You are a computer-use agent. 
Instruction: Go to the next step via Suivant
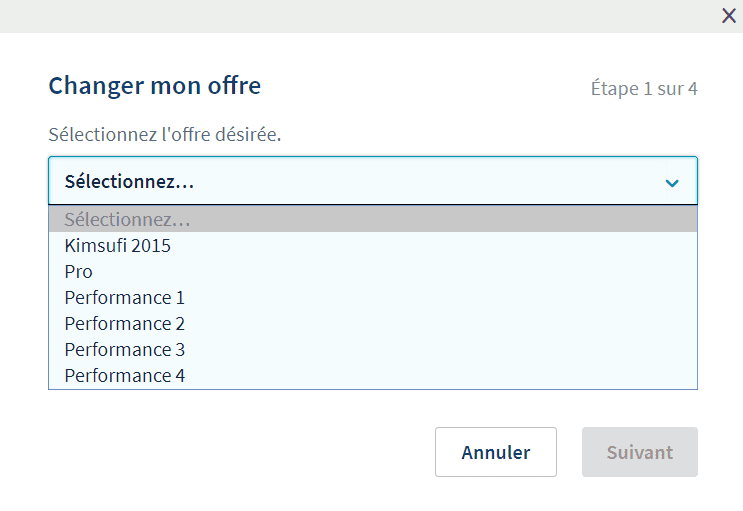click(640, 452)
